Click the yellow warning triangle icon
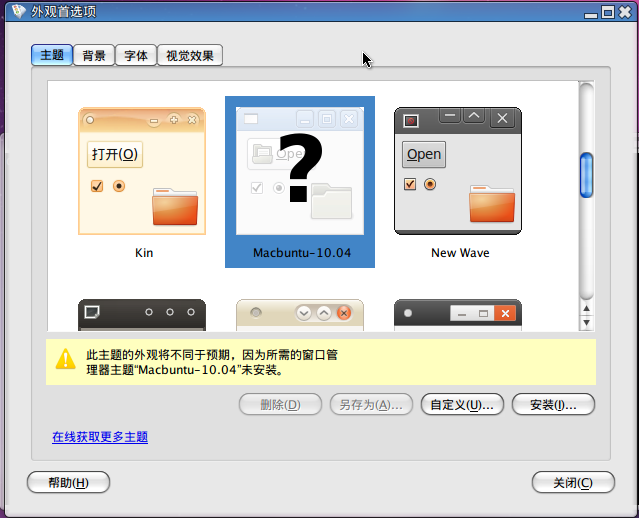The height and width of the screenshot is (518, 639). coord(66,359)
